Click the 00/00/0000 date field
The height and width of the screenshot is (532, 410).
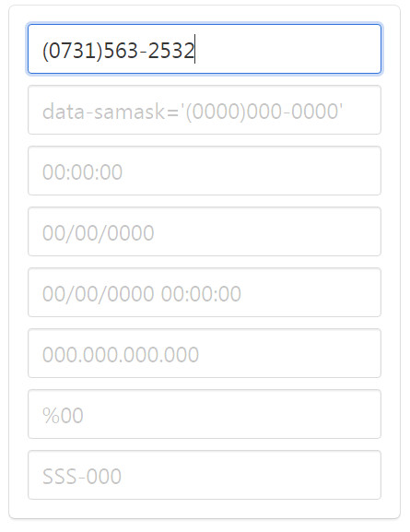tap(205, 231)
